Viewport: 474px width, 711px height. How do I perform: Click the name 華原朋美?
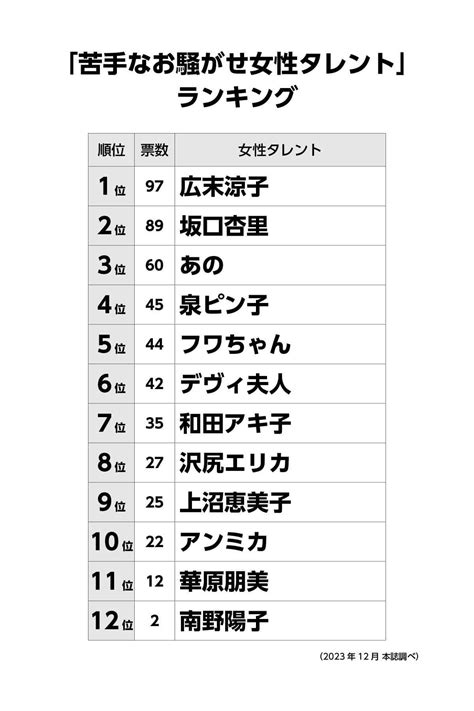click(x=224, y=581)
